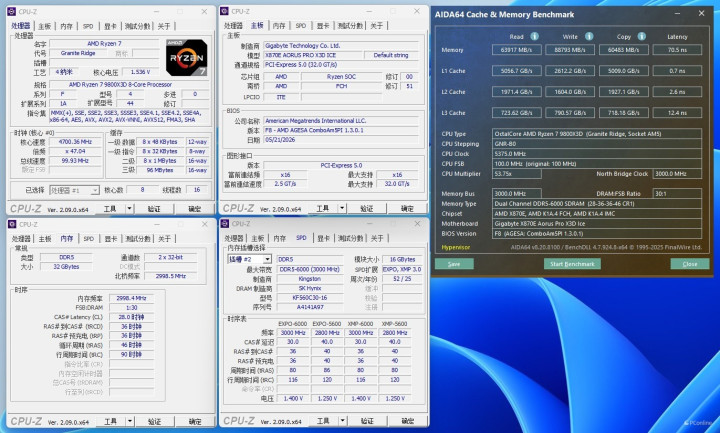Select the Memory Latency 70.5 ns field

pos(677,50)
